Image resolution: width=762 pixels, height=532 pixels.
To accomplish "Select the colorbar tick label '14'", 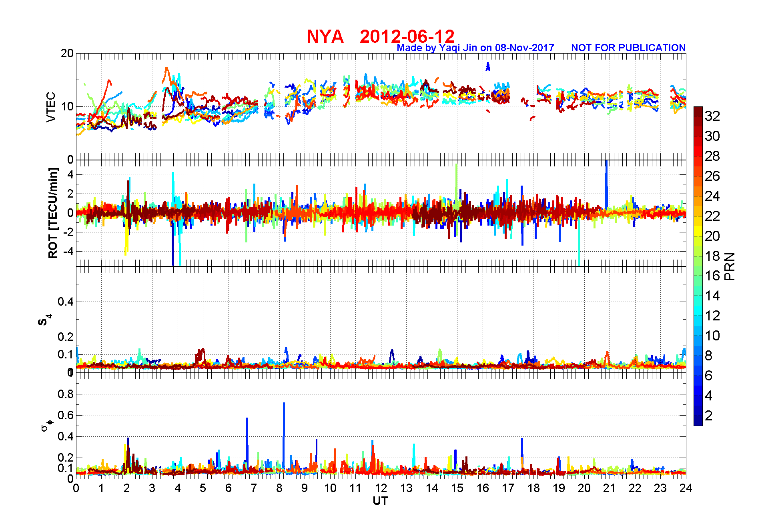I will coord(712,296).
